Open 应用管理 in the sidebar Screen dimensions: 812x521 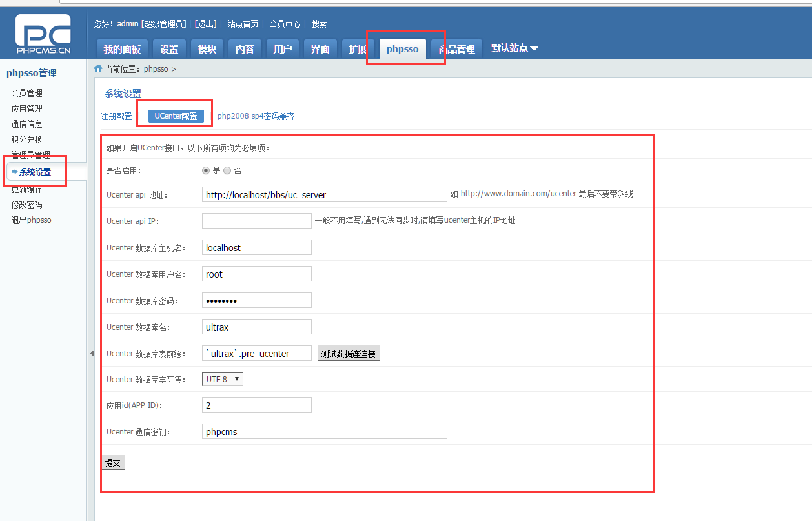(26, 108)
